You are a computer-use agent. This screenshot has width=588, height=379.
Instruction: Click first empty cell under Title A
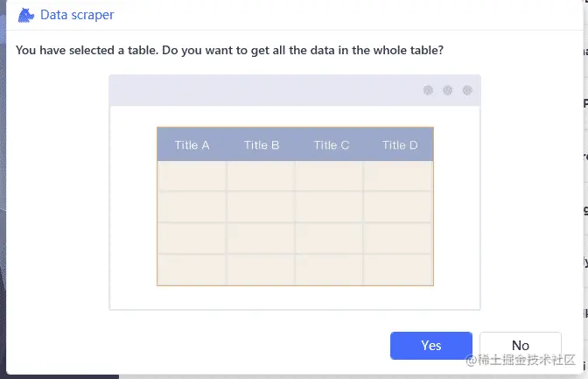click(192, 176)
